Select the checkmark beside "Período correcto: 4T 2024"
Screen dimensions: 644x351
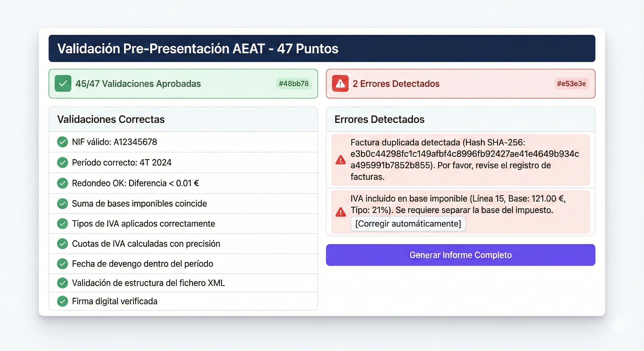(62, 162)
